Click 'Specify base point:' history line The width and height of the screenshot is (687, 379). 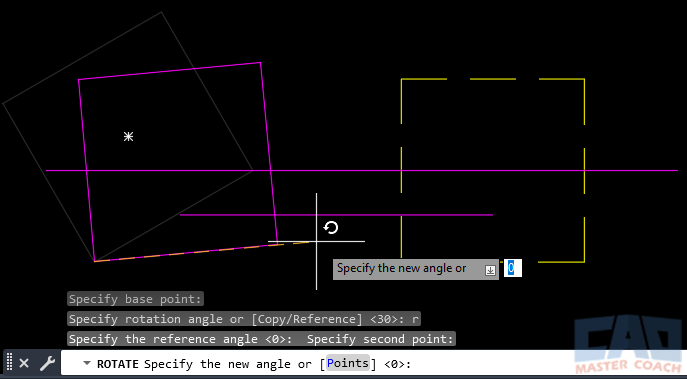coord(136,300)
